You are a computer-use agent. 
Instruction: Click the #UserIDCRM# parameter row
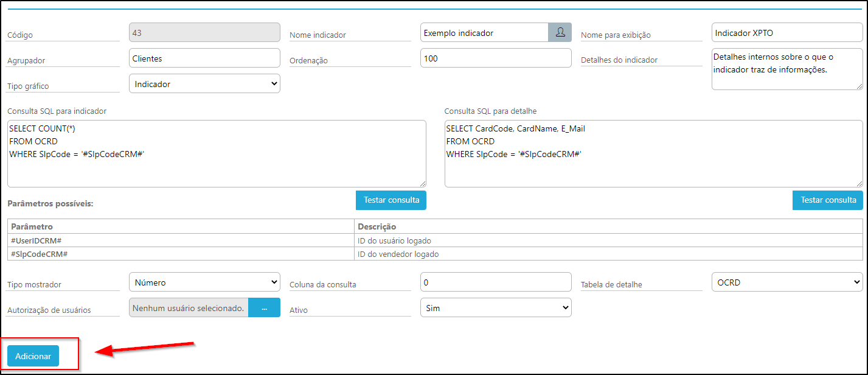click(x=435, y=240)
